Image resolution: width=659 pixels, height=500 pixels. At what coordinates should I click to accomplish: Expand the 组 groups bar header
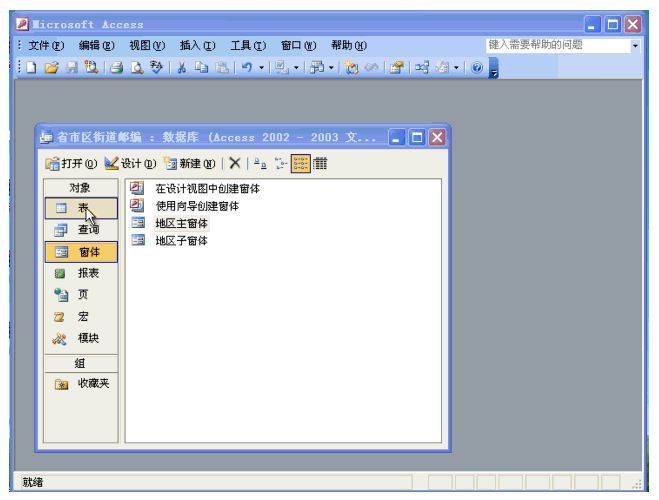81,363
